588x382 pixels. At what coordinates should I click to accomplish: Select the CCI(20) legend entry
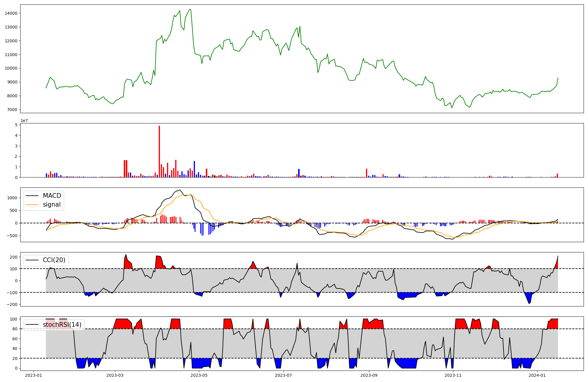click(54, 260)
